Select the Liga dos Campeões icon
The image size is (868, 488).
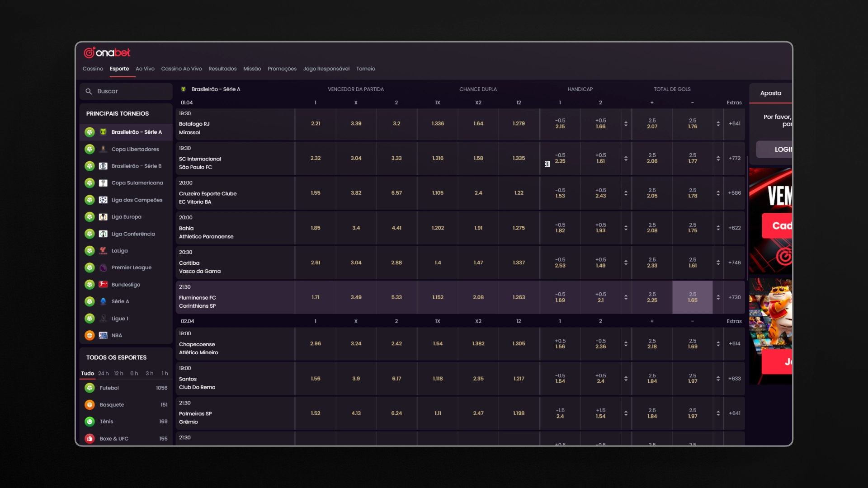(103, 200)
